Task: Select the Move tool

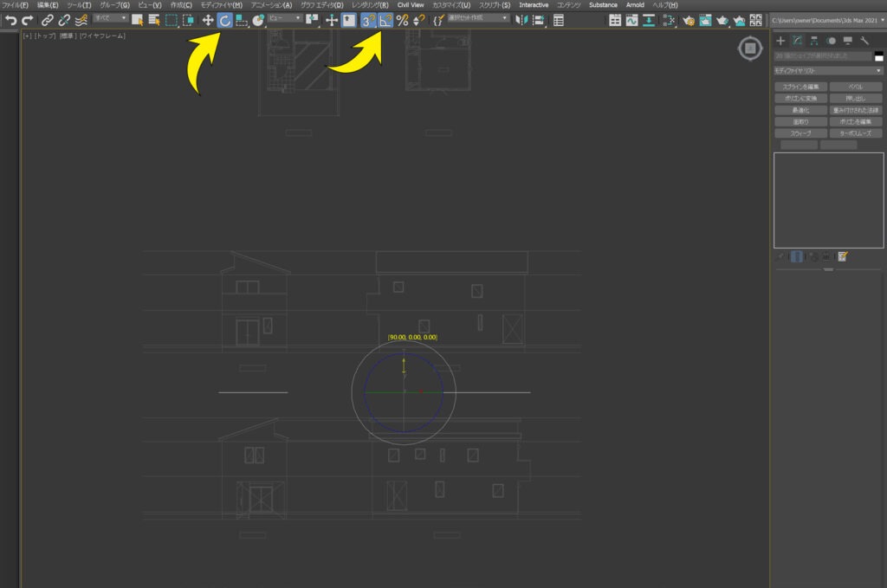Action: click(208, 21)
